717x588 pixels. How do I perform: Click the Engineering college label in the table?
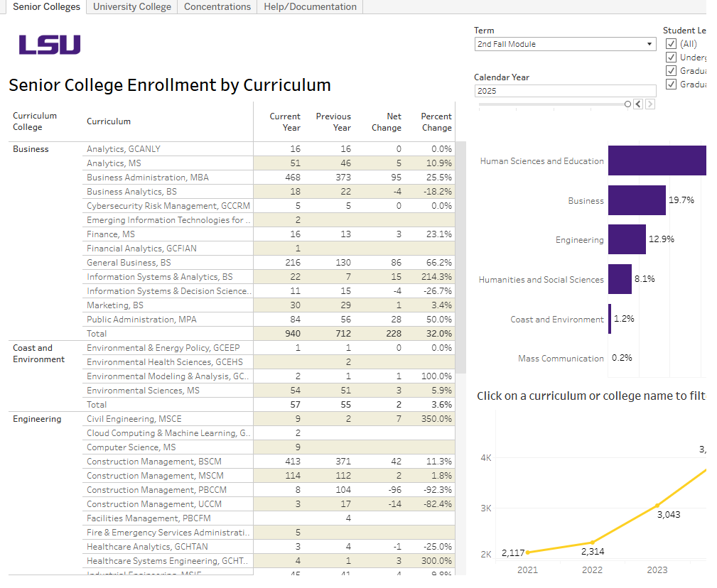pyautogui.click(x=33, y=419)
